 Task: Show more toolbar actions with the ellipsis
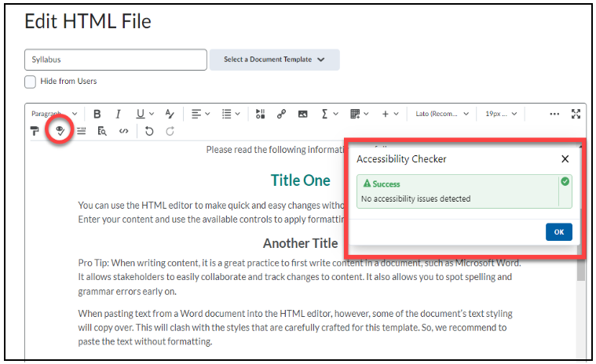(554, 115)
